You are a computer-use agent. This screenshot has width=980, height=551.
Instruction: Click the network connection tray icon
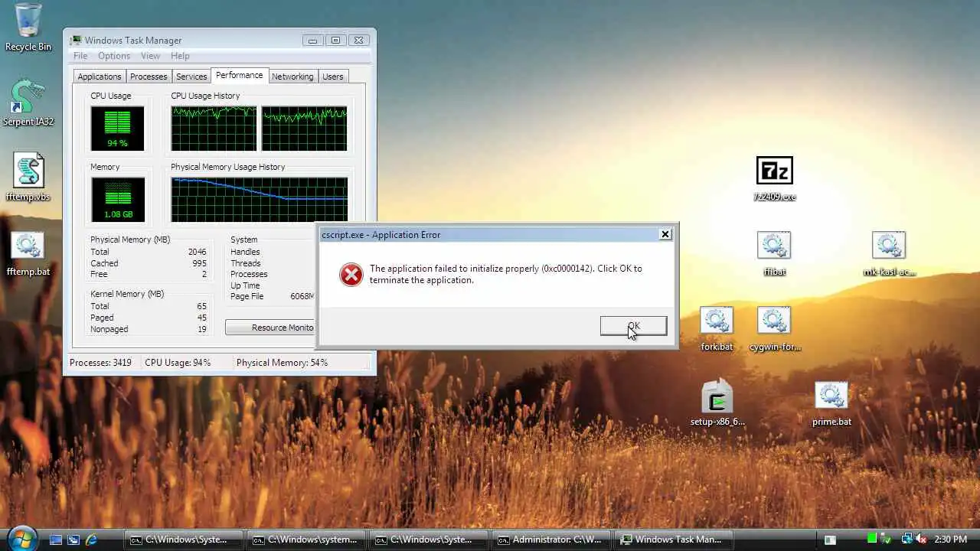point(907,540)
